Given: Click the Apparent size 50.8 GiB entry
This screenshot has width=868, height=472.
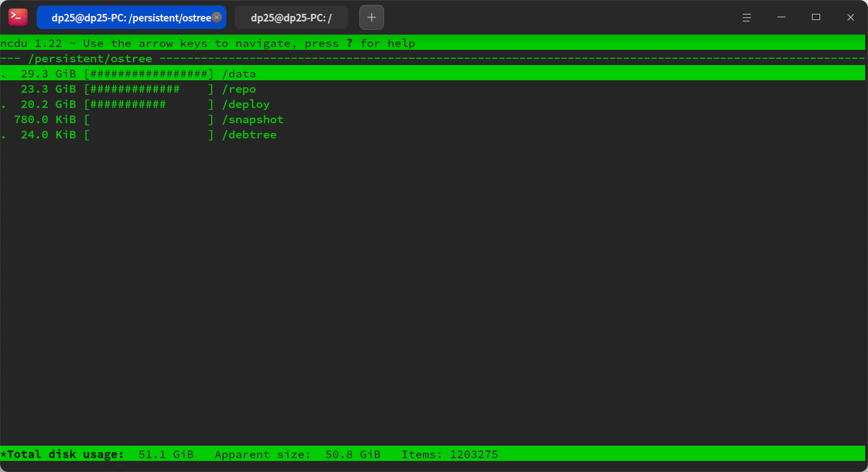Looking at the screenshot, I should click(298, 454).
